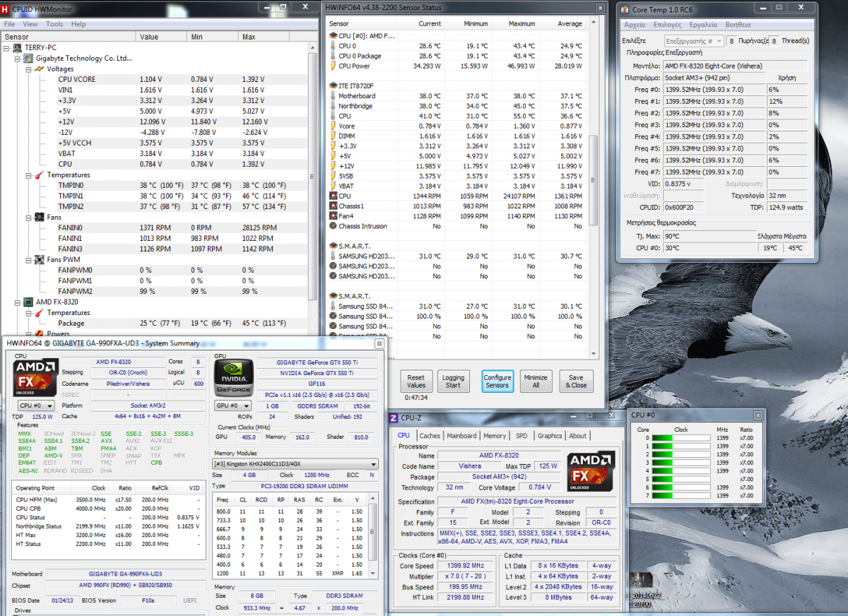Click the Save & Close button
The height and width of the screenshot is (616, 848).
point(576,381)
